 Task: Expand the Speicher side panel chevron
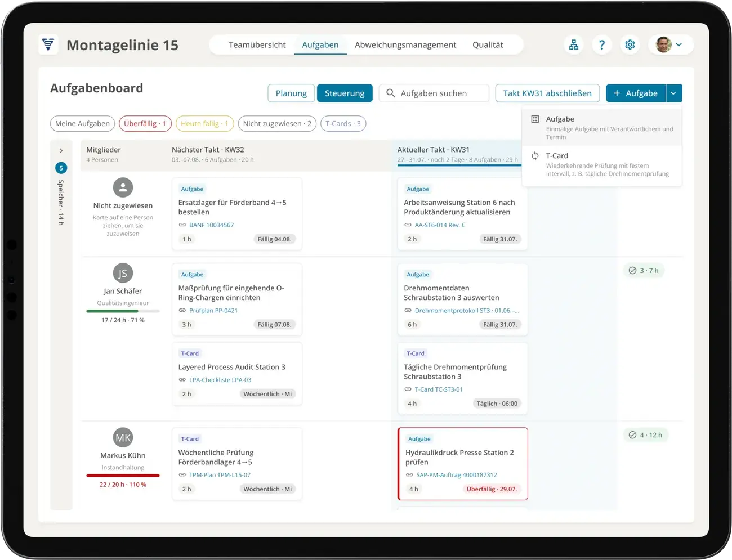61,150
